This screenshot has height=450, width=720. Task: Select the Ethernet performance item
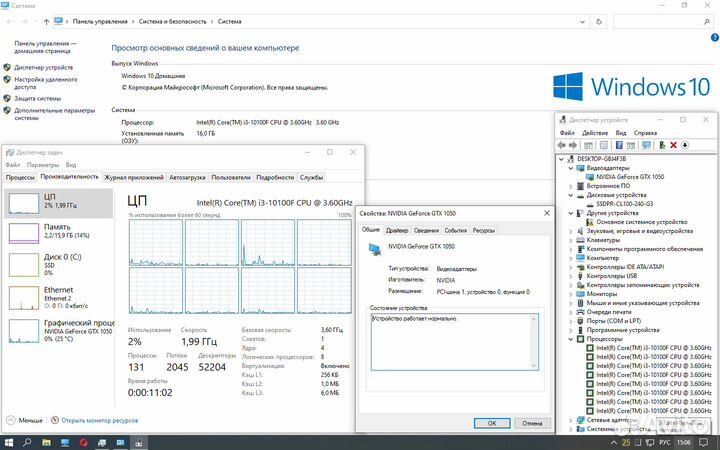point(59,298)
